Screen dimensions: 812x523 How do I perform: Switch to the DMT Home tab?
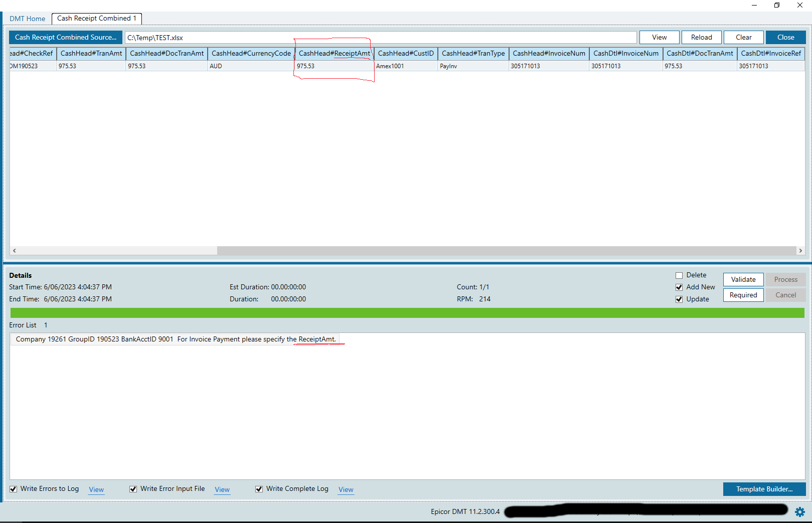pyautogui.click(x=27, y=19)
